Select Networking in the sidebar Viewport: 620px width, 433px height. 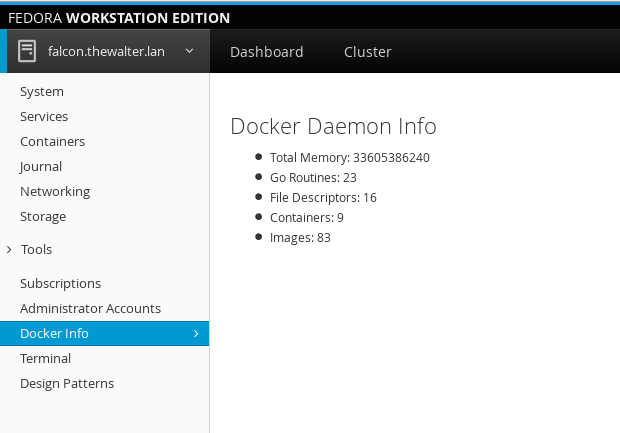(x=55, y=192)
